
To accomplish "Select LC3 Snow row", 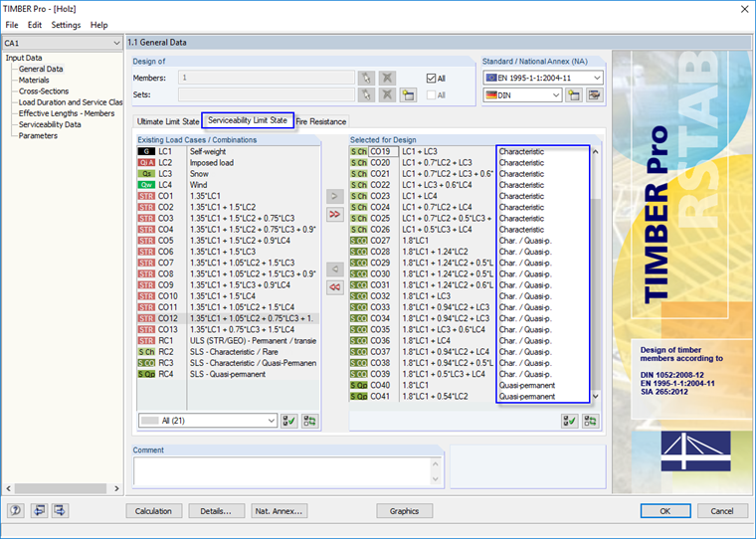I will point(228,174).
